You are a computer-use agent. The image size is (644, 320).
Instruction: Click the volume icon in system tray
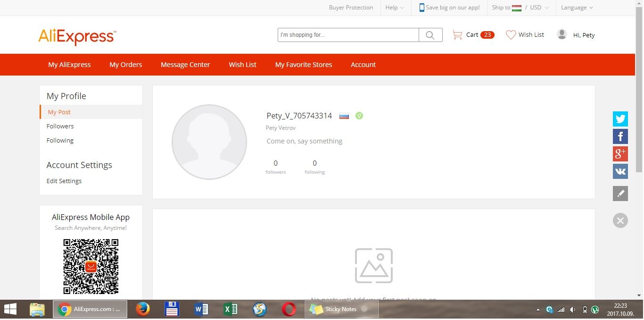click(x=573, y=310)
